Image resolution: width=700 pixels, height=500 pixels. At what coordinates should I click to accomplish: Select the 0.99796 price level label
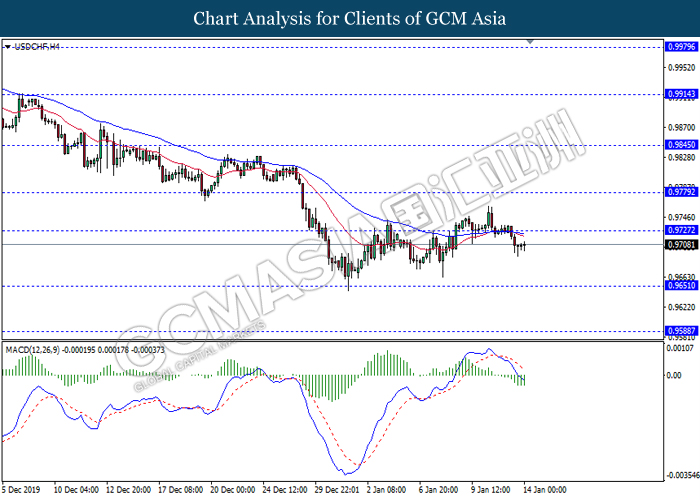tap(681, 47)
